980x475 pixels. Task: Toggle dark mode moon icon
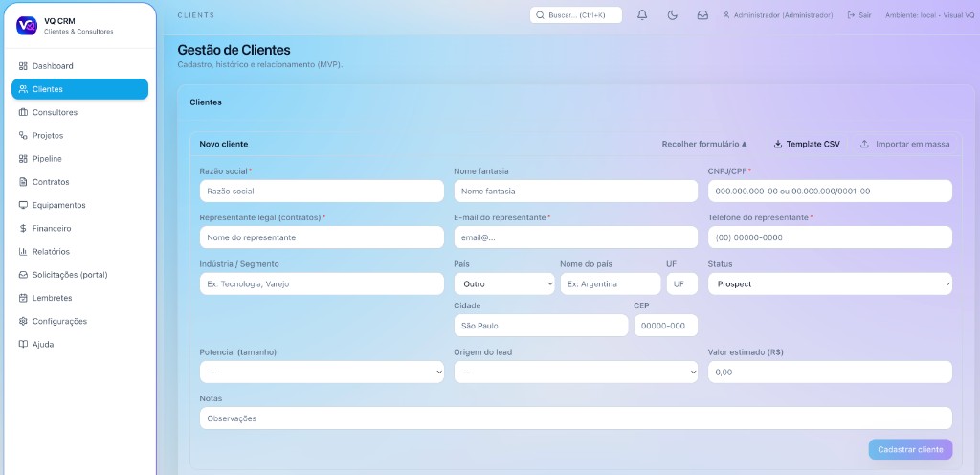672,15
